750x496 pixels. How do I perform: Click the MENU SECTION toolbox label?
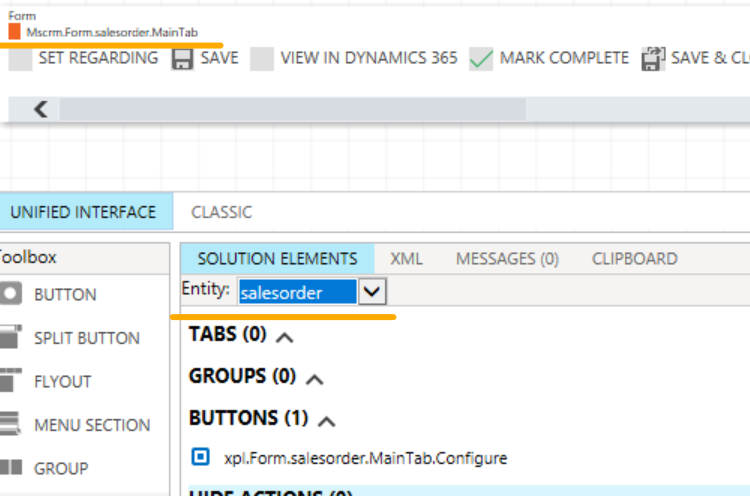coord(92,425)
